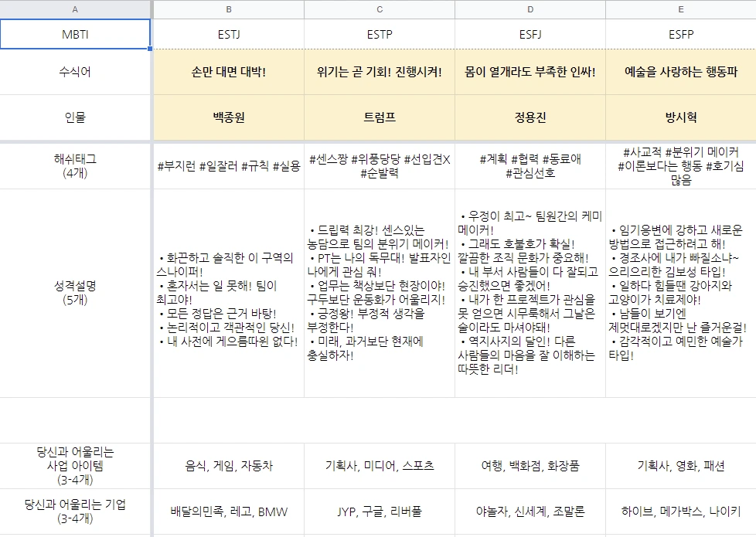The height and width of the screenshot is (537, 756).
Task: Click the cell '기획사, 영화, 패션'
Action: [x=681, y=466]
